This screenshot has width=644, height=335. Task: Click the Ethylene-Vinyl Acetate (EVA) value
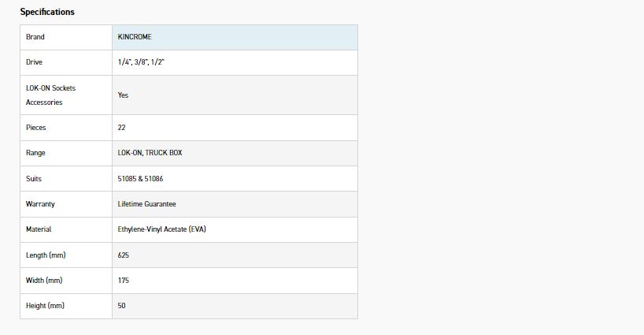tap(161, 229)
